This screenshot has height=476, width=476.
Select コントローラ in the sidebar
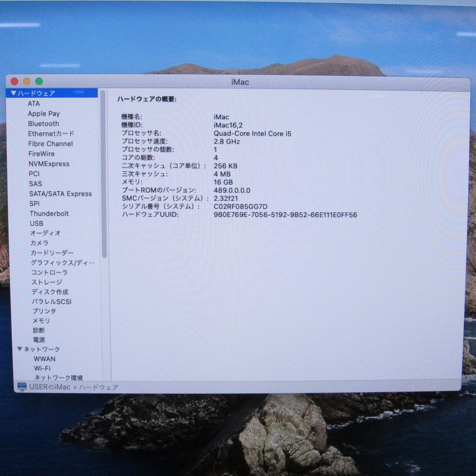50,272
